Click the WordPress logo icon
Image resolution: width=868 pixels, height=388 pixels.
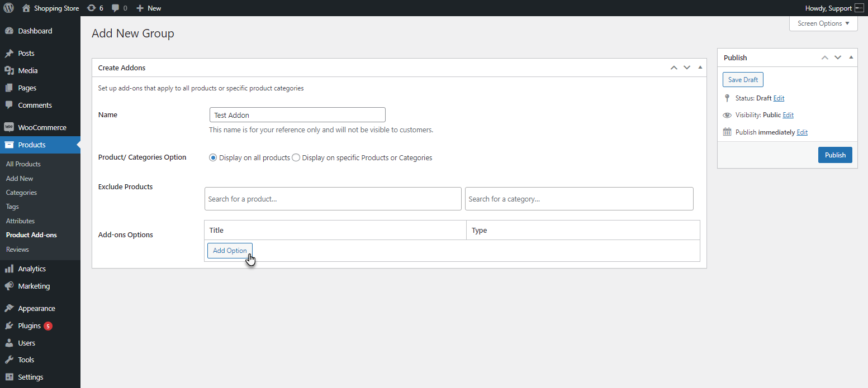(8, 8)
